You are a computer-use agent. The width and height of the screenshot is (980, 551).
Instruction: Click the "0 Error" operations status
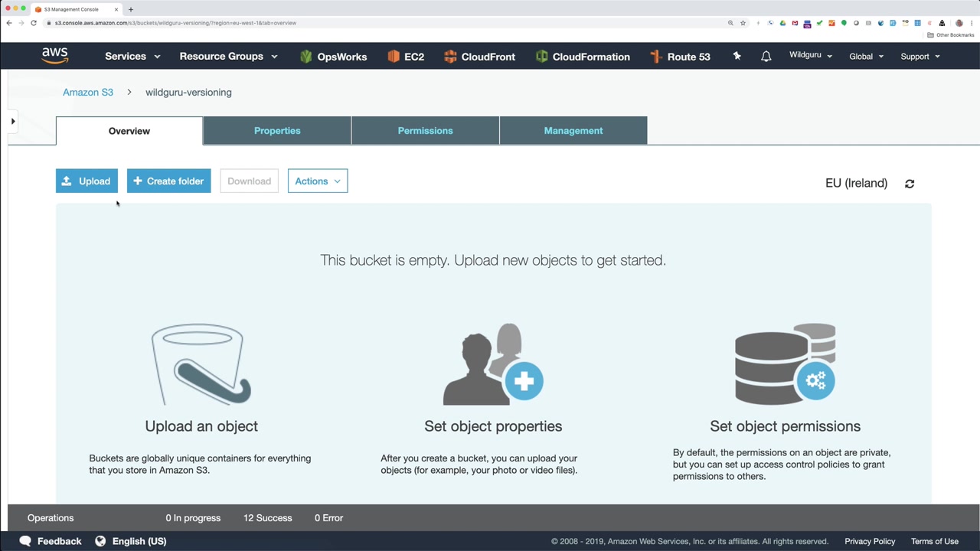pos(328,518)
